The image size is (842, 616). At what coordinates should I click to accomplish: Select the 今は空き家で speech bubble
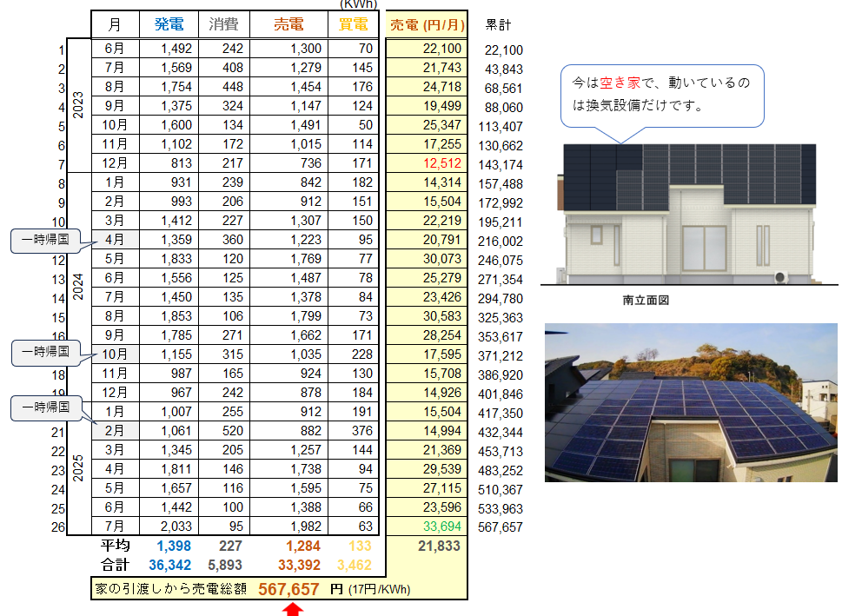662,96
